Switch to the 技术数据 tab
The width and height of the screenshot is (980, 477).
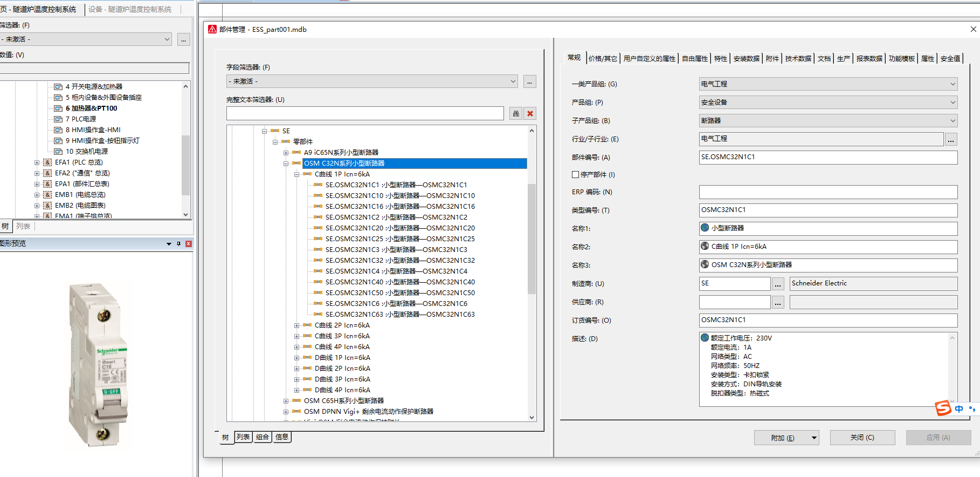click(798, 59)
